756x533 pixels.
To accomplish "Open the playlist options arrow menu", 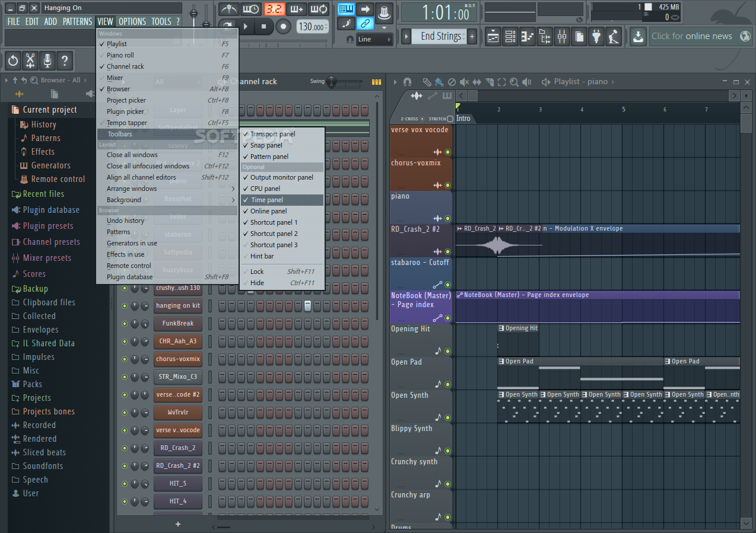I will pyautogui.click(x=396, y=82).
